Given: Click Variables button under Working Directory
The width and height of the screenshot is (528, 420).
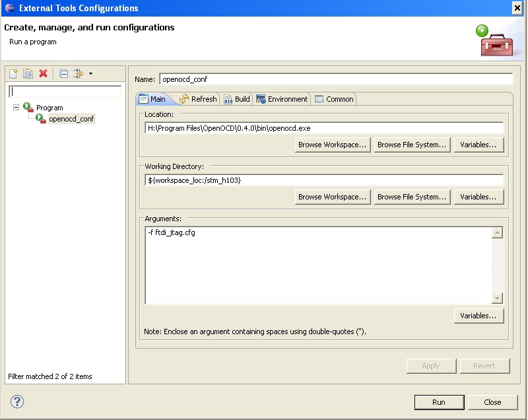Looking at the screenshot, I should coord(478,197).
